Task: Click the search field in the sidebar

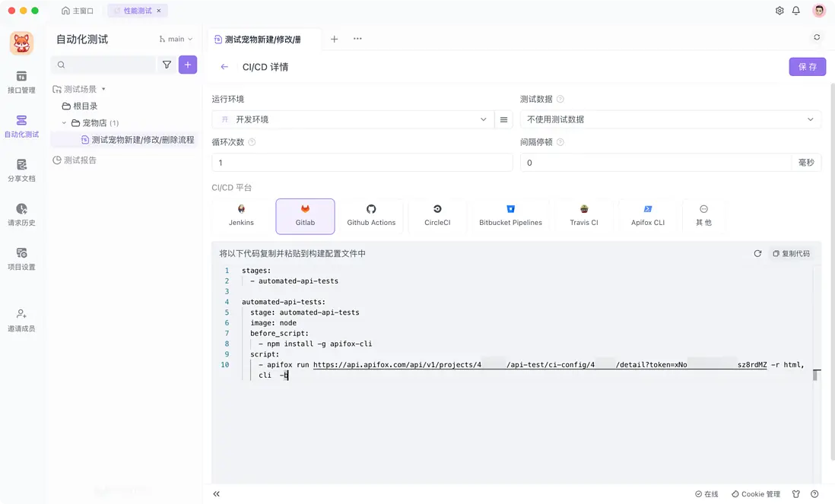Action: coord(103,65)
